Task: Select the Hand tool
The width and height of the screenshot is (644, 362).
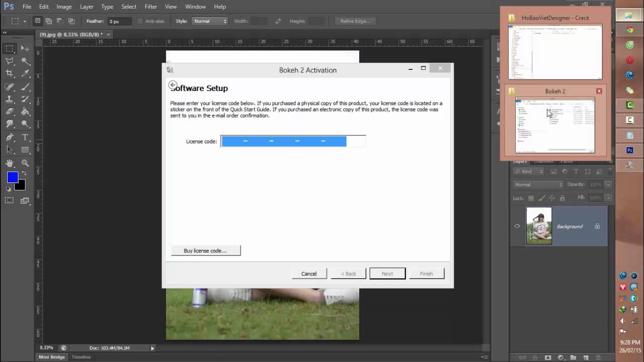Action: (10, 163)
